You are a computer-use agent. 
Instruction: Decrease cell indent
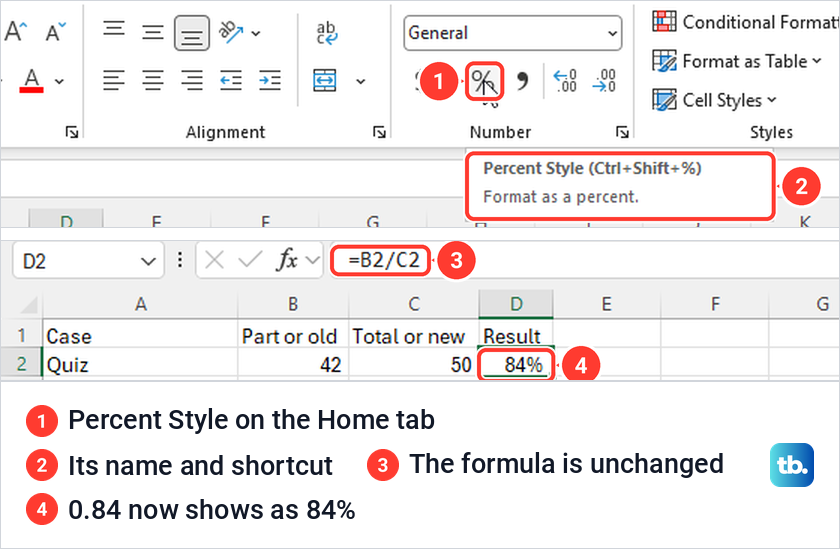pyautogui.click(x=231, y=81)
